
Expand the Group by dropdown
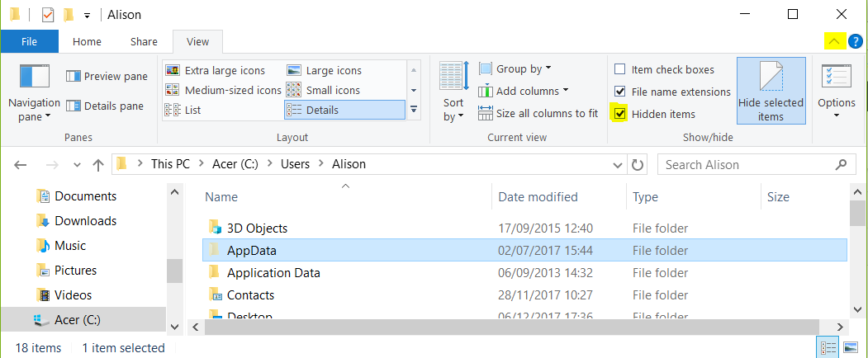pos(515,68)
